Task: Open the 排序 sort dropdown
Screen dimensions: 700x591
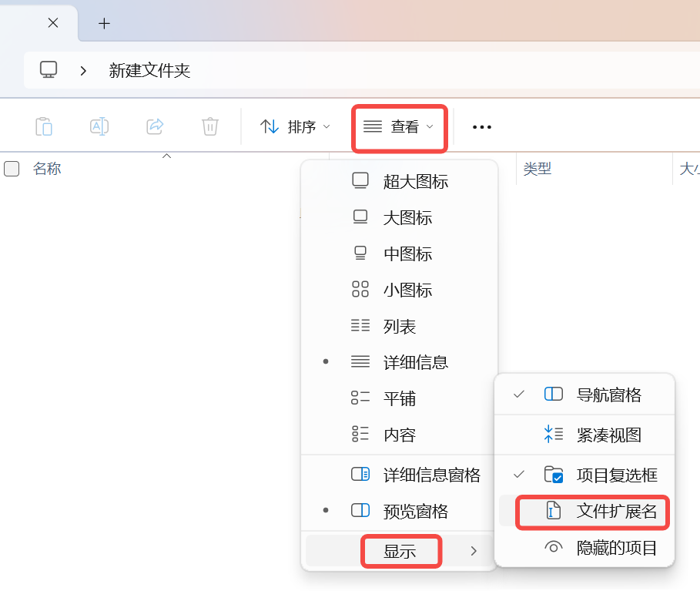Action: [x=295, y=127]
